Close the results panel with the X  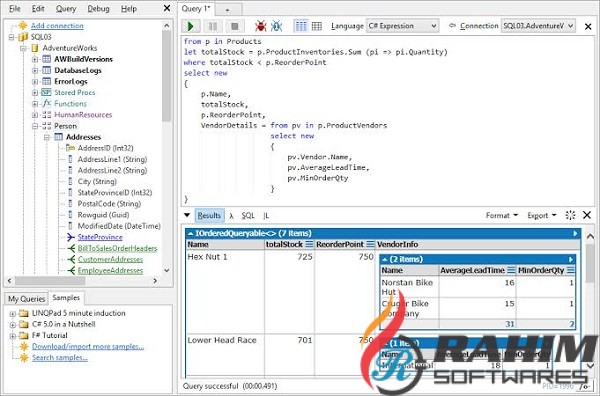tap(587, 215)
